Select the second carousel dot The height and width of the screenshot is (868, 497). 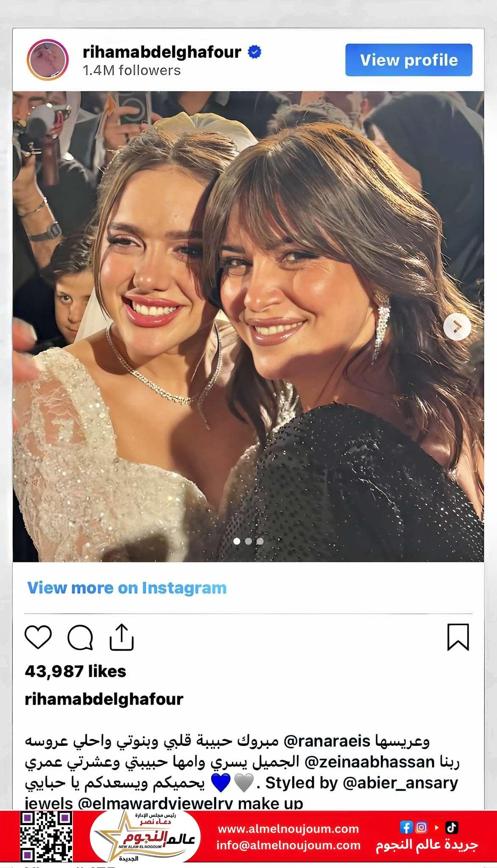(x=248, y=541)
